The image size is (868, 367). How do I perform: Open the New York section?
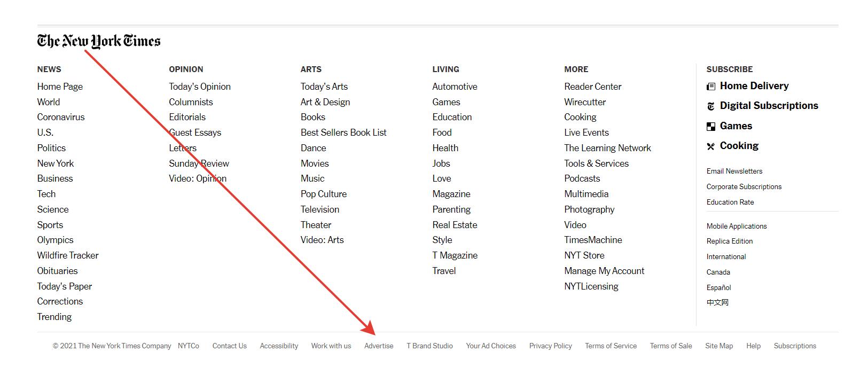[56, 163]
